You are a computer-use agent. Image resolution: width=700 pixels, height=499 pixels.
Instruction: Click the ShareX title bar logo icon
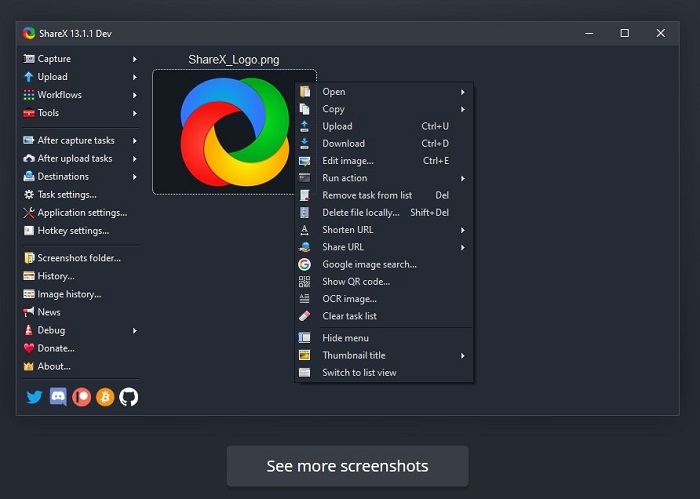[29, 33]
